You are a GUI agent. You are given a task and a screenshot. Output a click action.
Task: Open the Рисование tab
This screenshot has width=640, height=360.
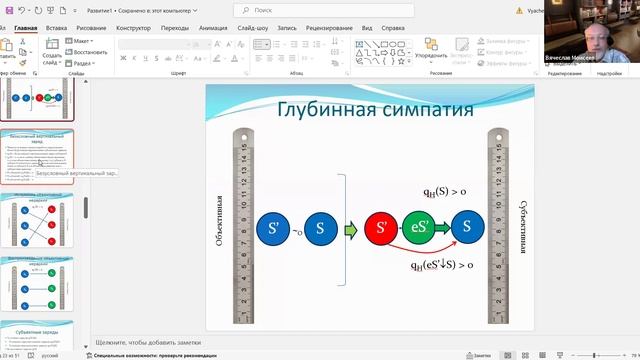pyautogui.click(x=91, y=28)
